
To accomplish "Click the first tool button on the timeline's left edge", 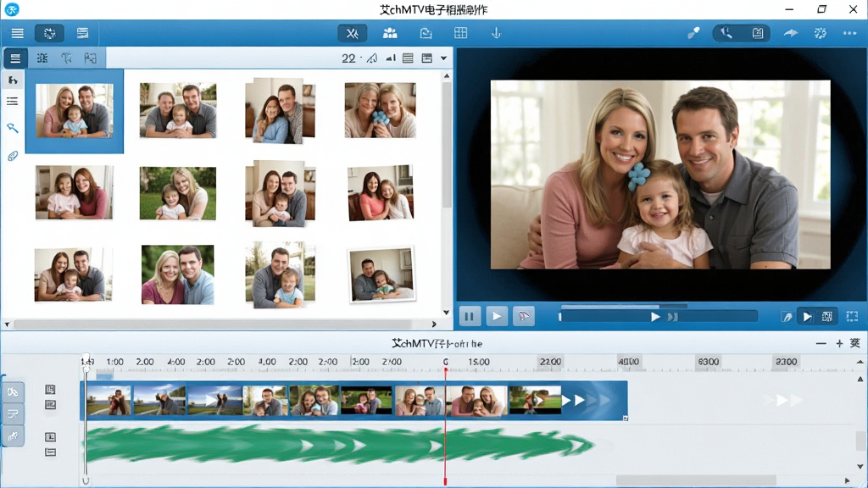I will pyautogui.click(x=13, y=392).
